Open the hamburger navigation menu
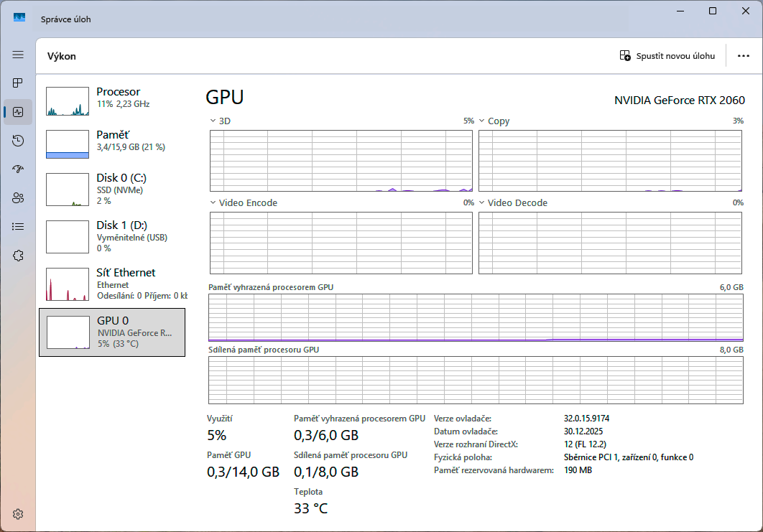 click(x=18, y=55)
